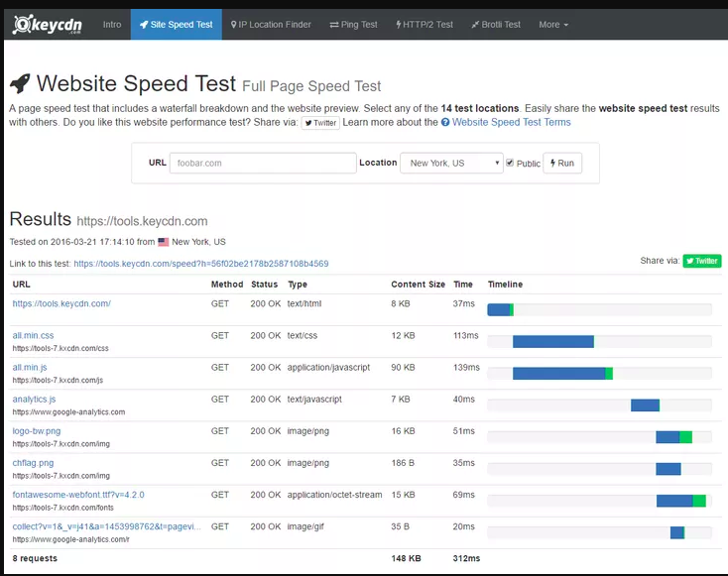Open the https://tools.keycdn.com/ request link
The width and height of the screenshot is (728, 576).
[x=61, y=303]
